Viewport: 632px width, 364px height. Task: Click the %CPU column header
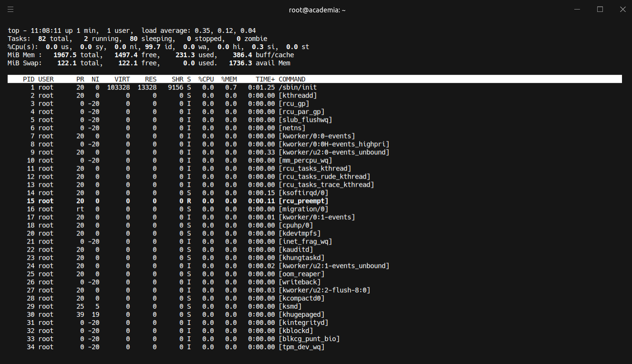(206, 79)
